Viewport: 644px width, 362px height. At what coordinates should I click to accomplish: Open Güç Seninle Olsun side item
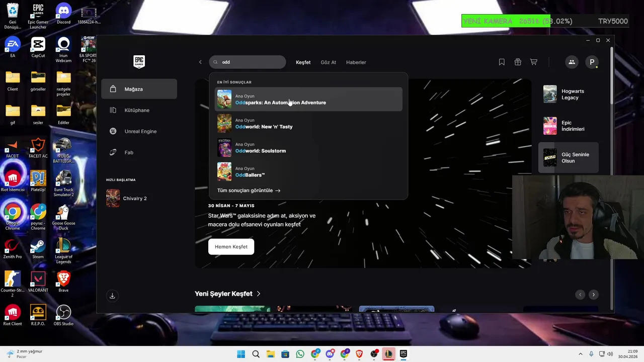[x=569, y=157]
